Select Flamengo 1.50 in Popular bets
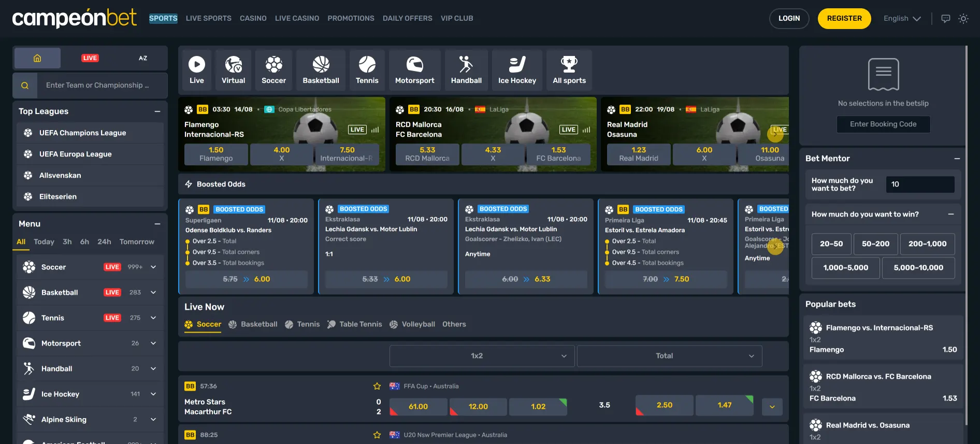Screen dimensions: 980x444 tap(883, 339)
